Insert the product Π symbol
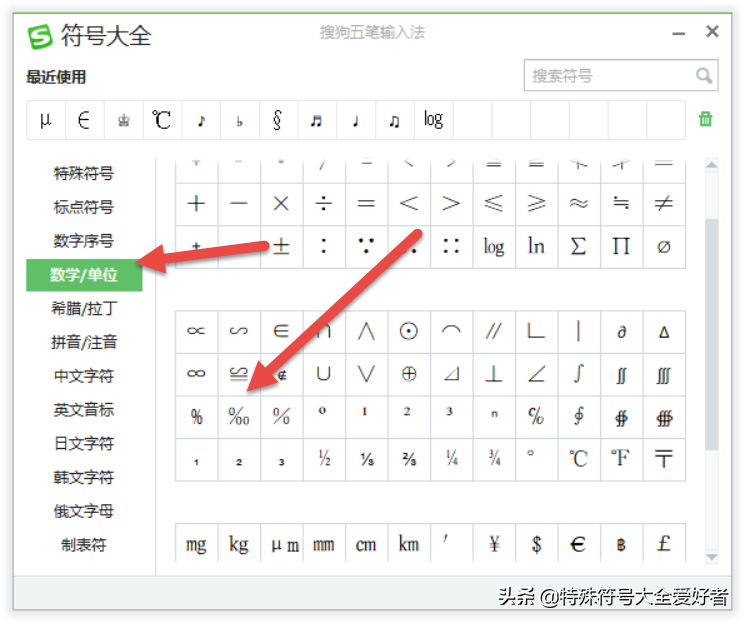 [621, 247]
